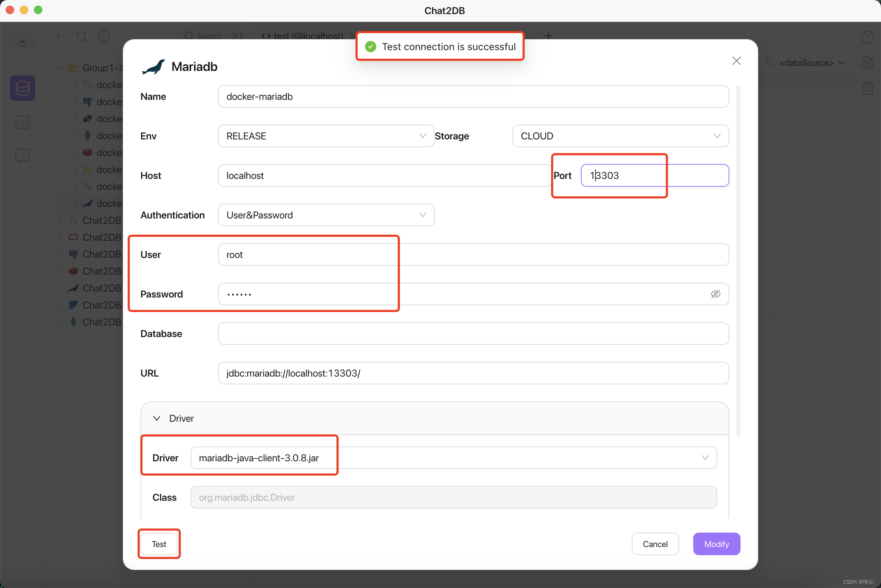Collapse the Group1 folder chevron
The image size is (881, 588).
61,68
